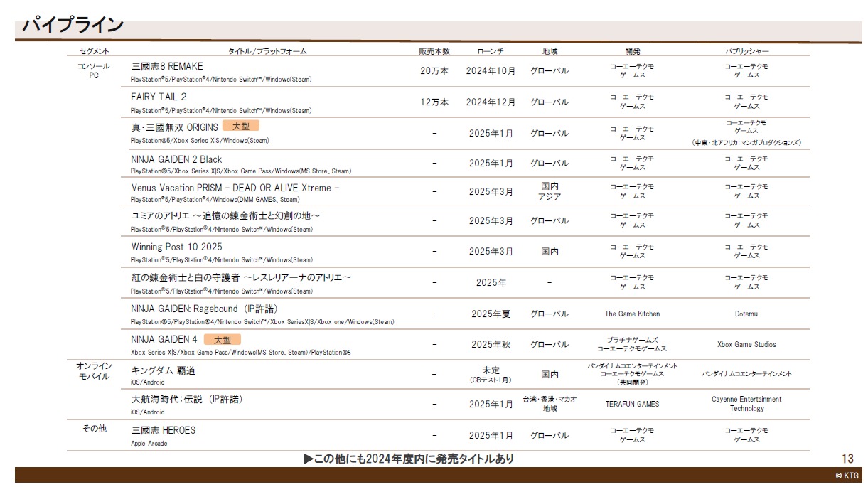
Task: Select the 台湾・香港・マカオ 地域 cell
Action: (x=550, y=404)
